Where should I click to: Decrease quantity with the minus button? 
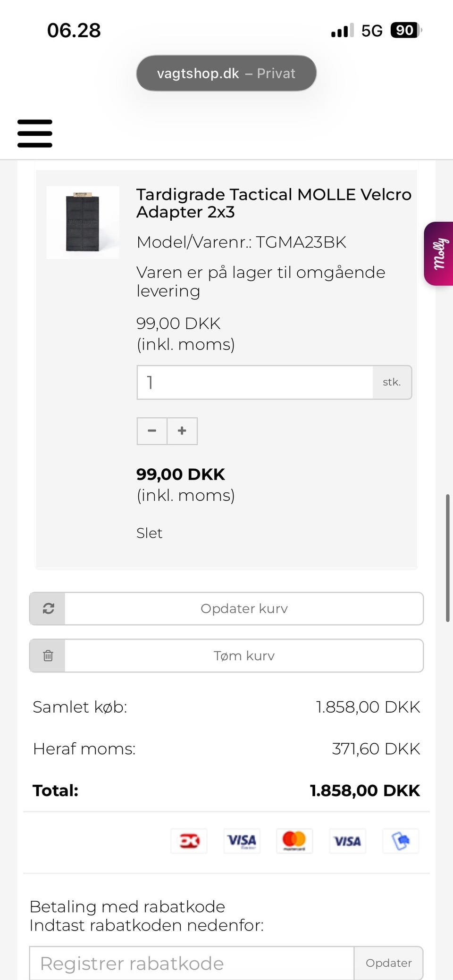(x=152, y=431)
